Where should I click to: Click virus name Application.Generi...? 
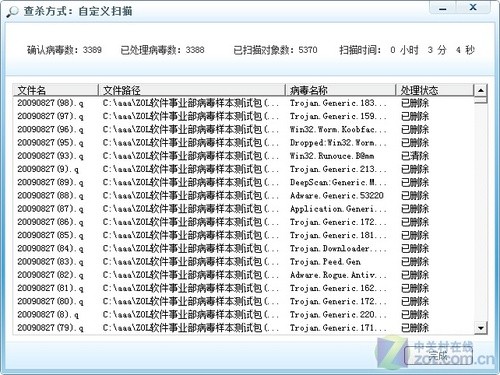pos(338,209)
